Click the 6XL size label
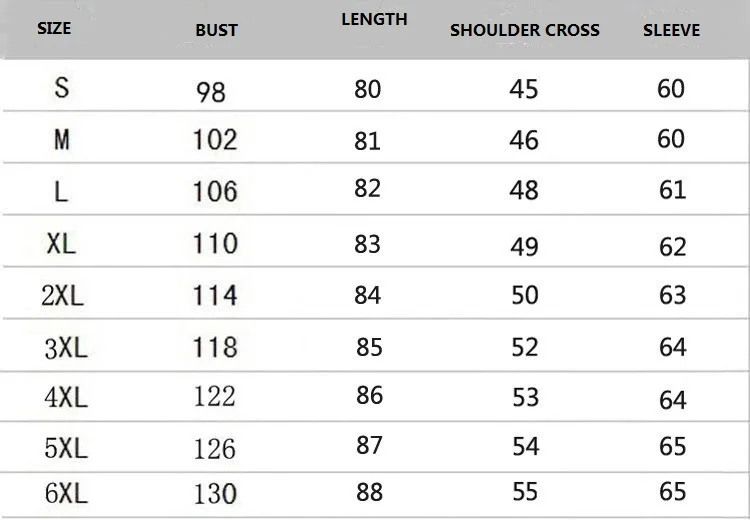This screenshot has width=750, height=520. (x=66, y=493)
